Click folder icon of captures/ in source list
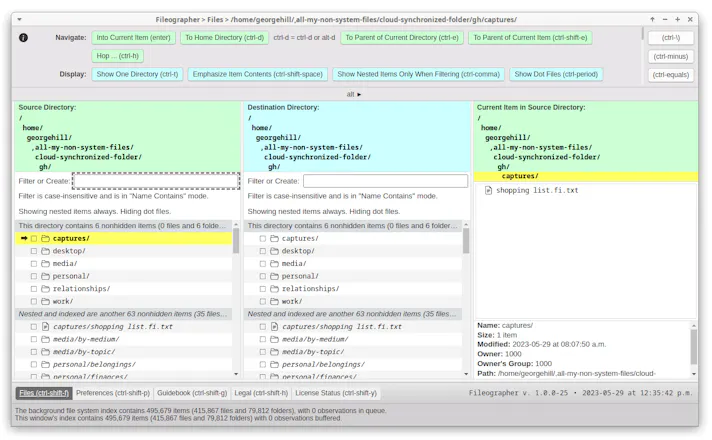This screenshot has height=440, width=712. [x=45, y=238]
